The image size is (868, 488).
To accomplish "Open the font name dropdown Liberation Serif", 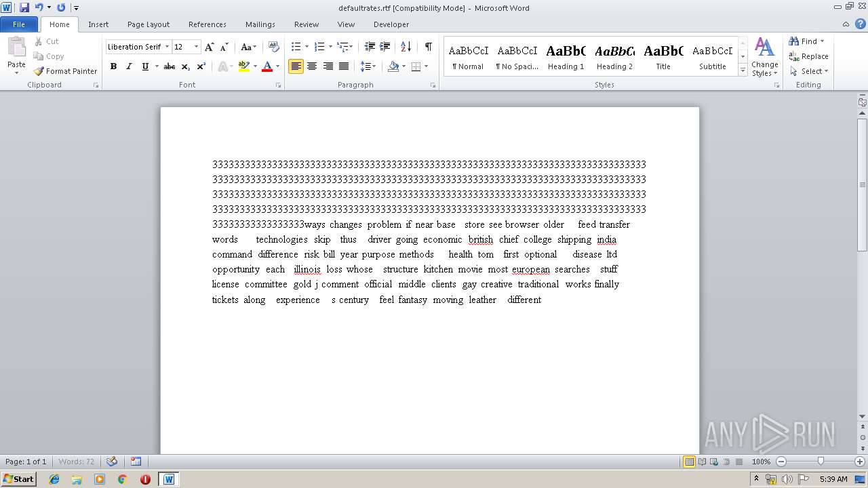I will [x=167, y=47].
